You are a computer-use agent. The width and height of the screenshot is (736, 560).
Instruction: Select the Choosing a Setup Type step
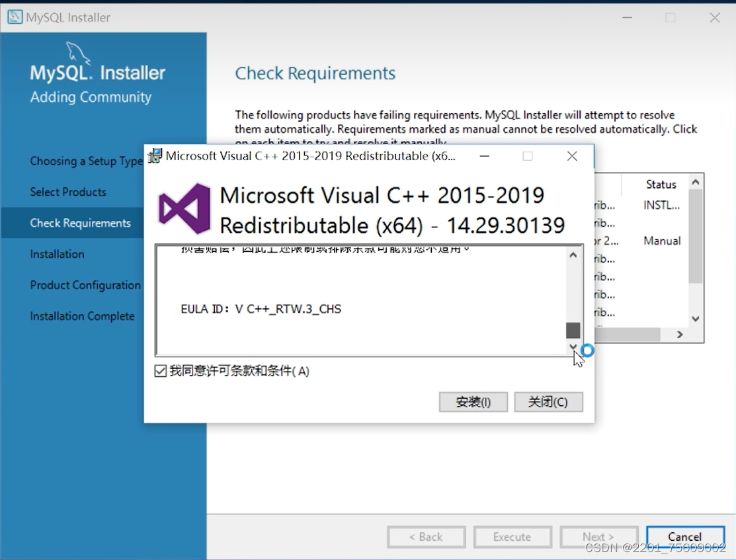(x=86, y=161)
